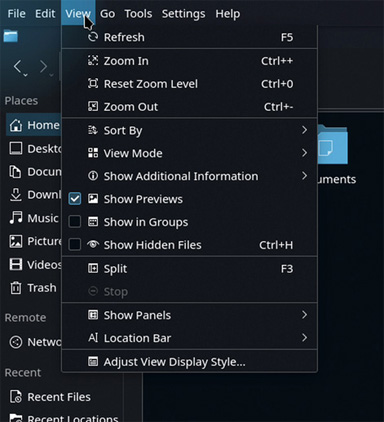
Task: Expand the Sort By submenu arrow
Action: point(304,130)
